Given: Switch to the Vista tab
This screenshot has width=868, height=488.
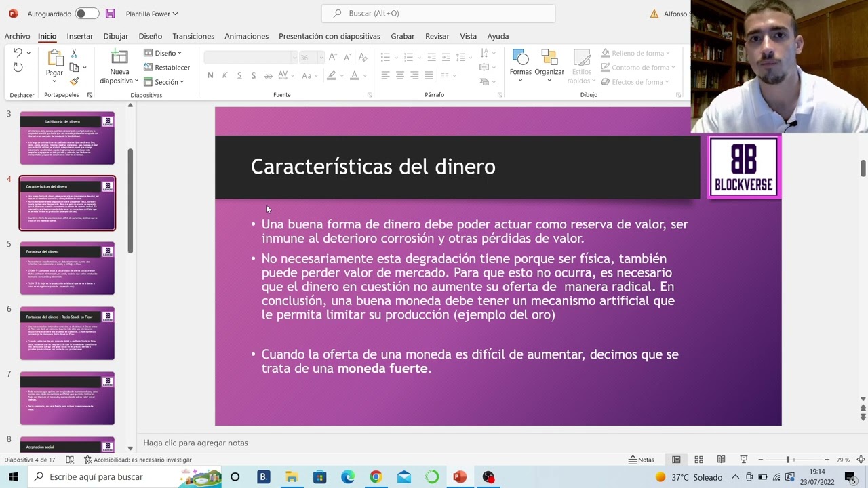Looking at the screenshot, I should pos(468,36).
